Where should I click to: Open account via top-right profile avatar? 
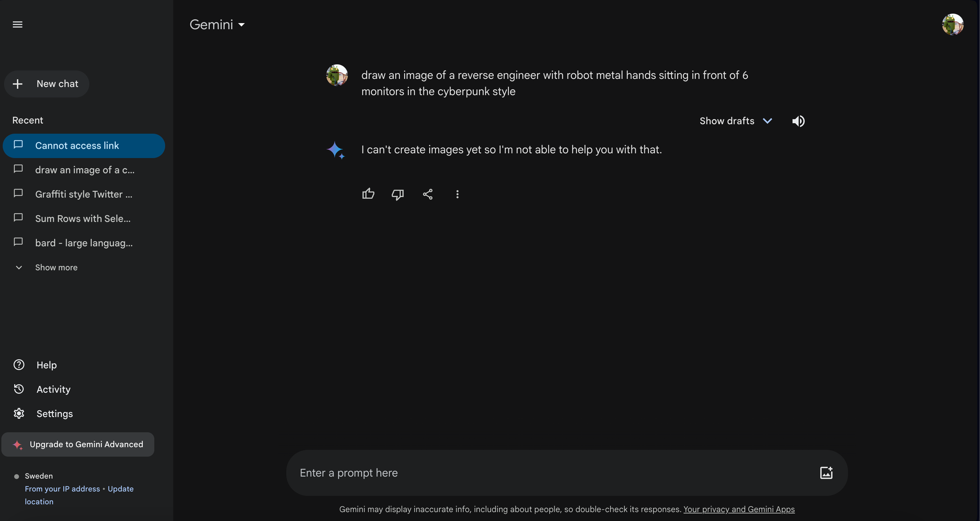(953, 24)
